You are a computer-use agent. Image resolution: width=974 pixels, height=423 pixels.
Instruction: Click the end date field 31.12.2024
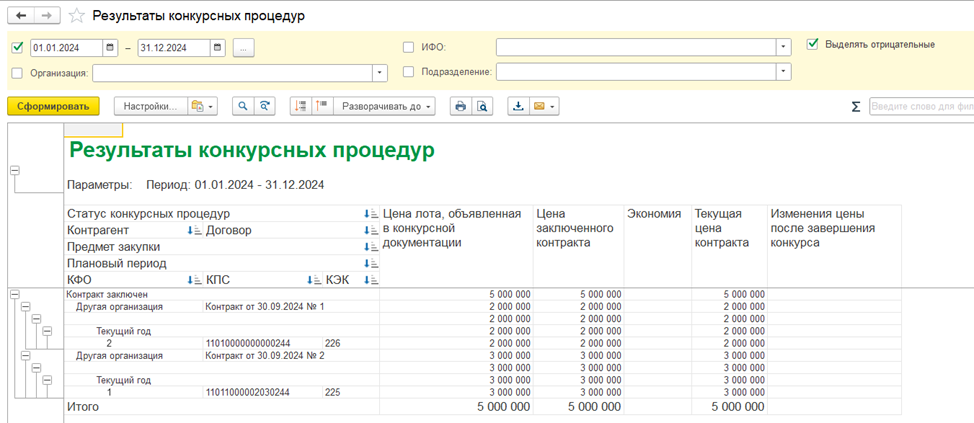pos(175,47)
